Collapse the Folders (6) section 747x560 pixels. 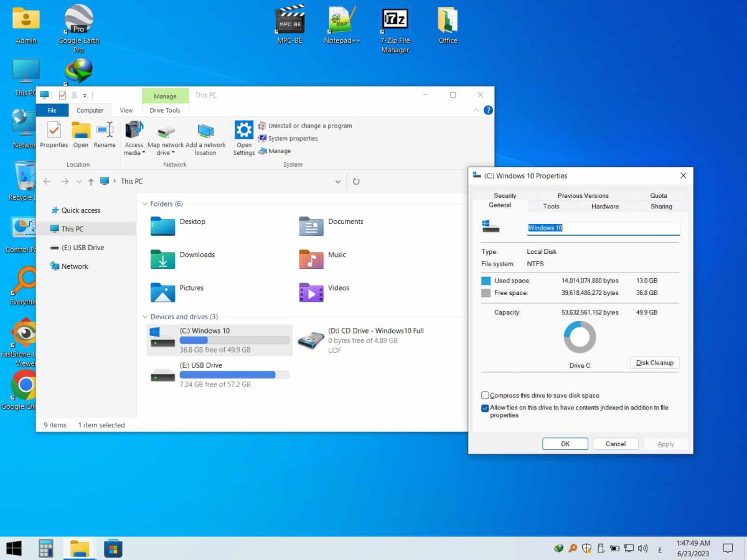tap(145, 204)
